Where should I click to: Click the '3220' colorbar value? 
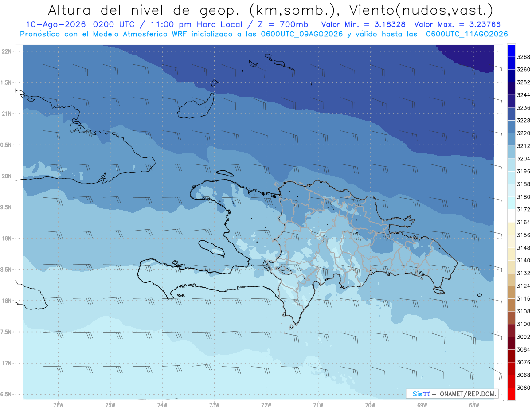524,133
